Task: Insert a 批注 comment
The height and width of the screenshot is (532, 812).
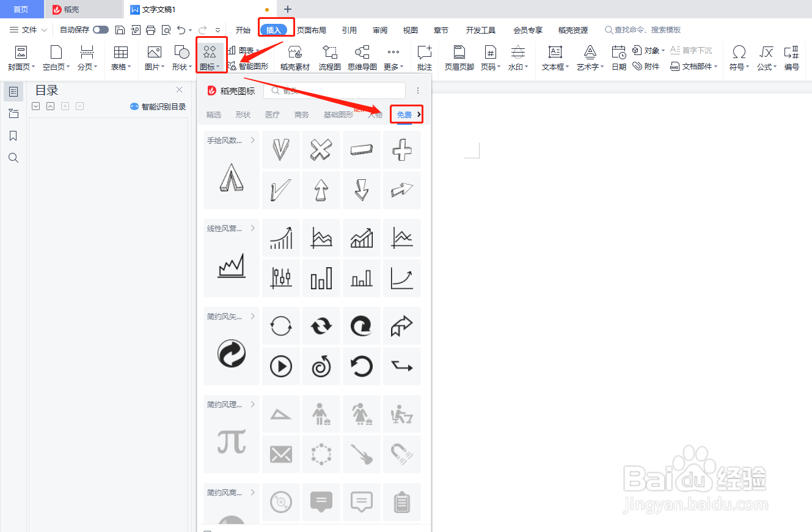Action: pyautogui.click(x=425, y=58)
